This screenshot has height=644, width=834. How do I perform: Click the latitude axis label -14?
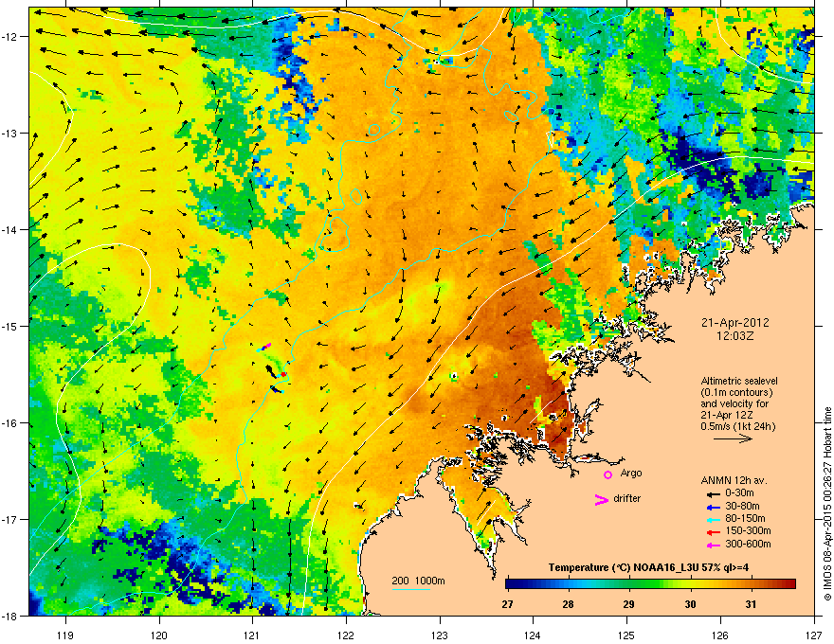[9, 230]
